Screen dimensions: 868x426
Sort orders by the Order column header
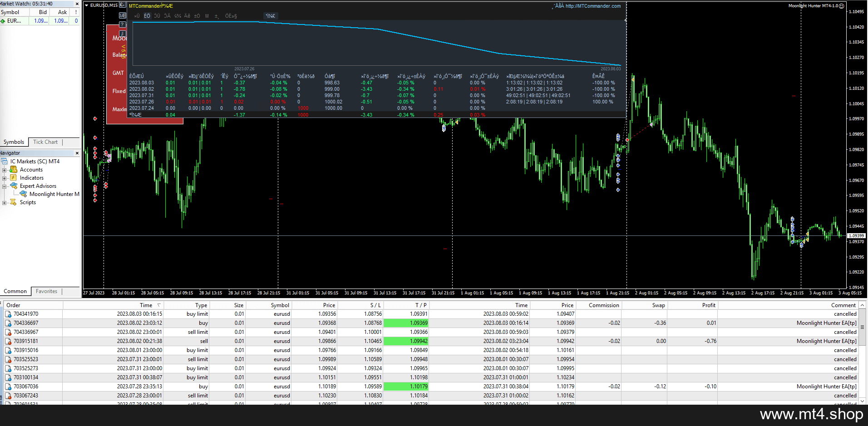pyautogui.click(x=34, y=305)
